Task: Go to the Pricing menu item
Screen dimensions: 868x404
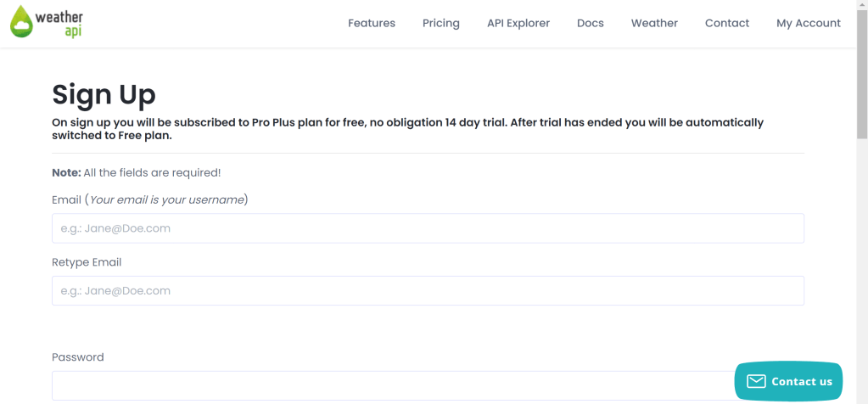Action: (441, 23)
